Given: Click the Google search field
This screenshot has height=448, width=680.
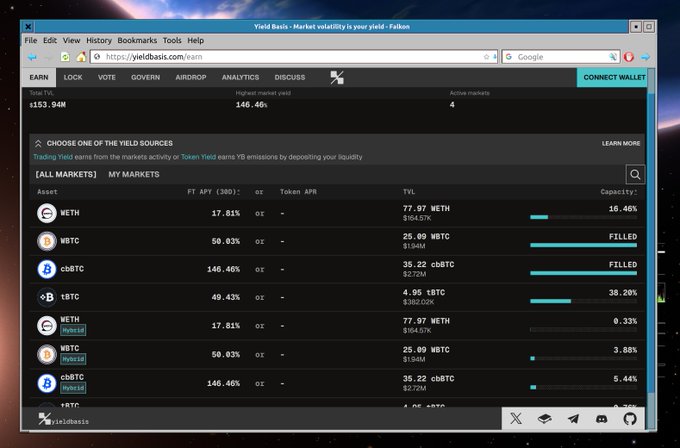Looking at the screenshot, I should click(562, 57).
